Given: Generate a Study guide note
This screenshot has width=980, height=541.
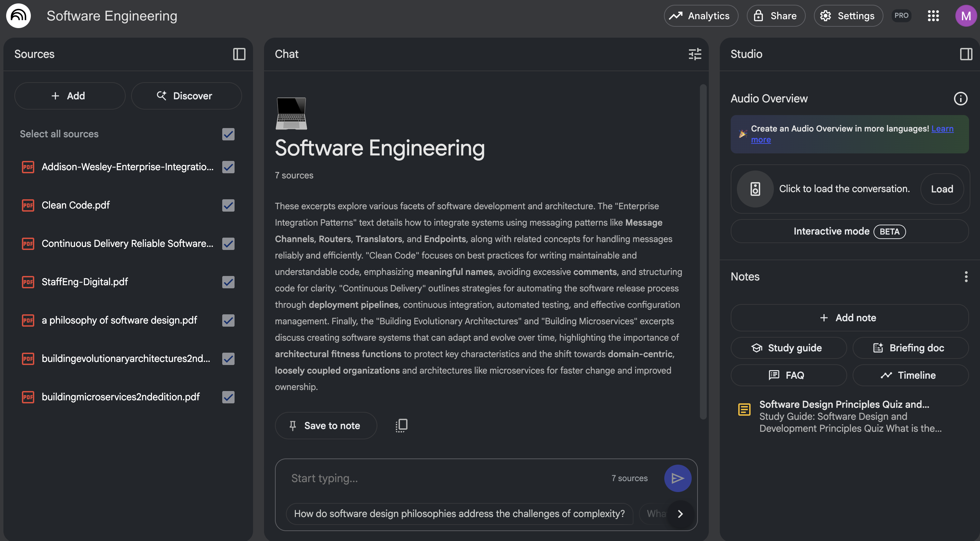Looking at the screenshot, I should (788, 348).
